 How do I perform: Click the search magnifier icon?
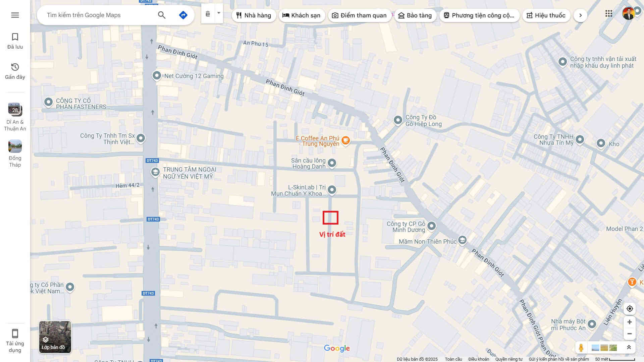[x=162, y=15]
